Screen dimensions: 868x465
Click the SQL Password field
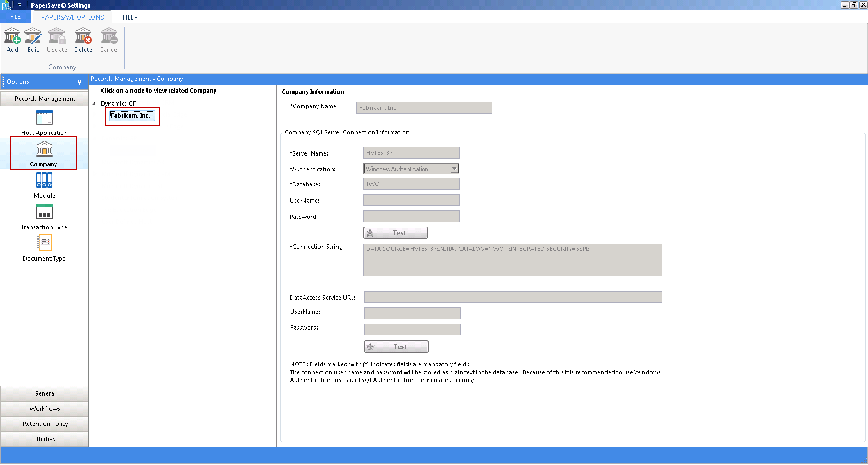coord(412,216)
